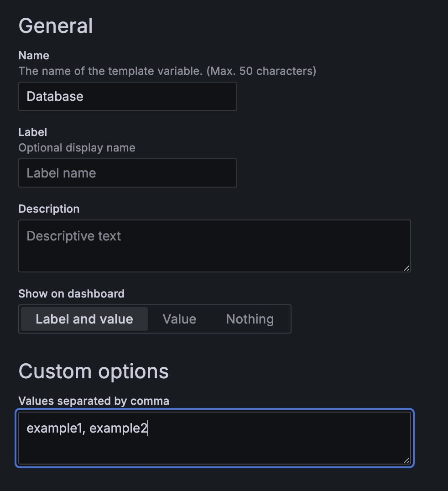Viewport: 448px width, 491px height.
Task: Click the Description field label
Action: pos(49,209)
